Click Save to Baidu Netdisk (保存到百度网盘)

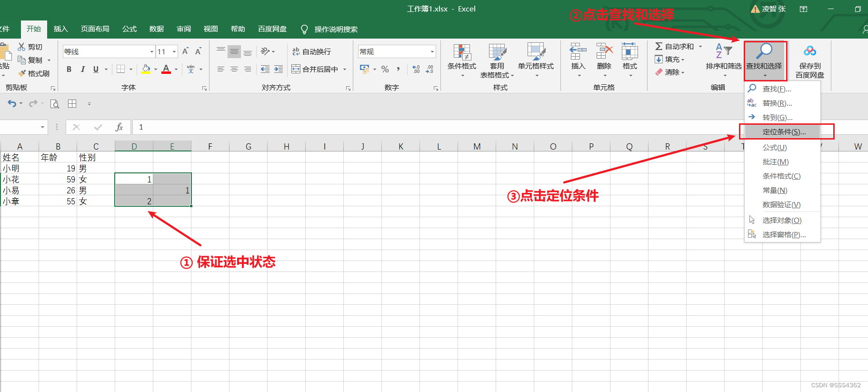[810, 61]
